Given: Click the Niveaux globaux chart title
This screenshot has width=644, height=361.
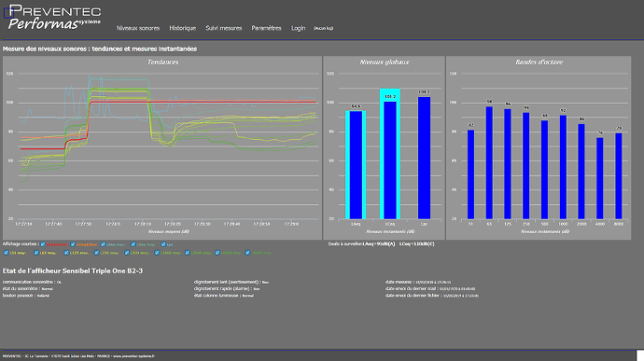Looking at the screenshot, I should tap(385, 62).
